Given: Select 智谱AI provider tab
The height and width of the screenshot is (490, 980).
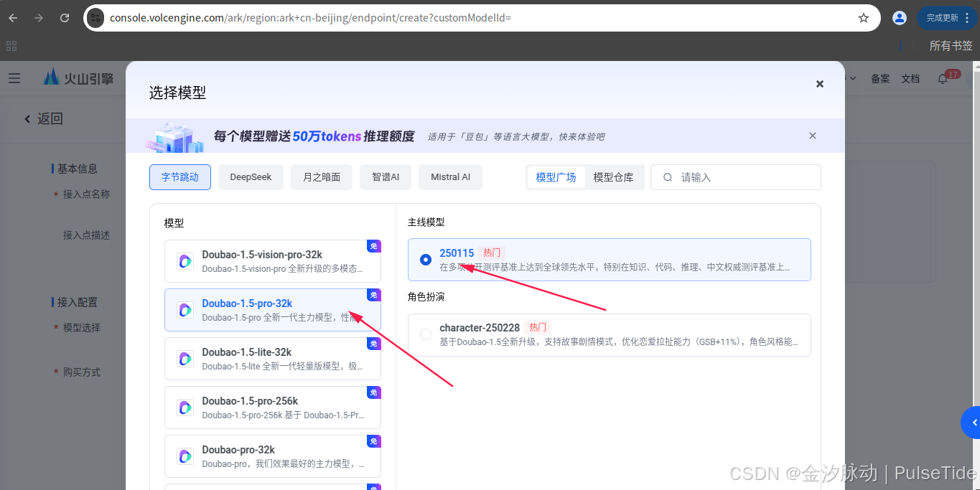Looking at the screenshot, I should click(x=386, y=177).
